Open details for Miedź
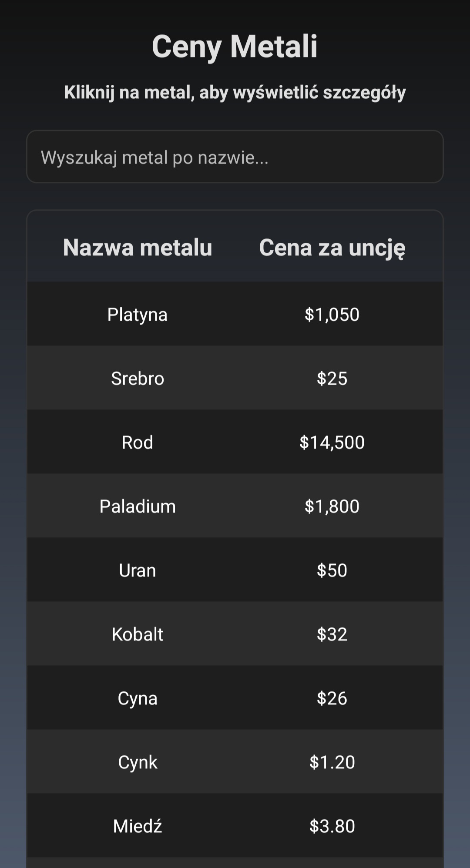The height and width of the screenshot is (868, 470). (x=138, y=826)
